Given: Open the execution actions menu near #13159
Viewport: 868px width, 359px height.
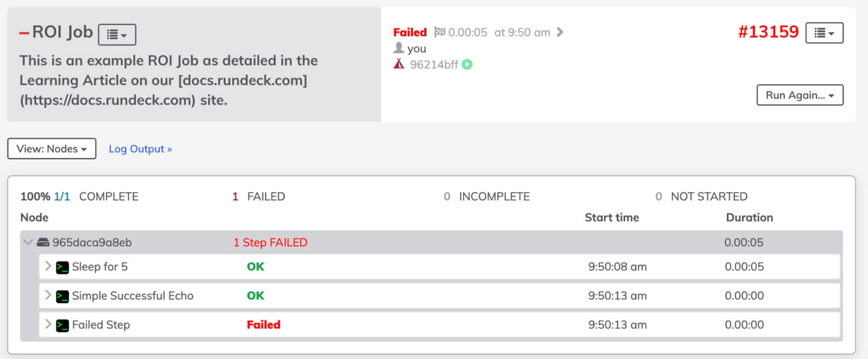Looking at the screenshot, I should (824, 32).
